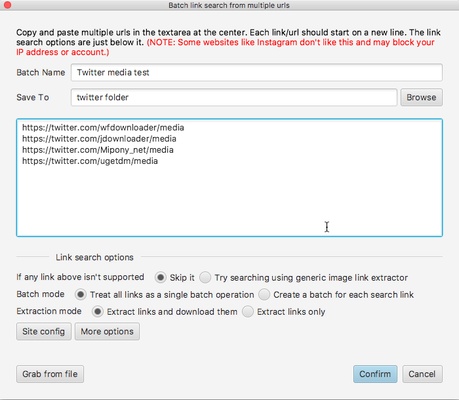Click the "Batch Name" label
Screen dimensions: 459x400
tap(41, 72)
